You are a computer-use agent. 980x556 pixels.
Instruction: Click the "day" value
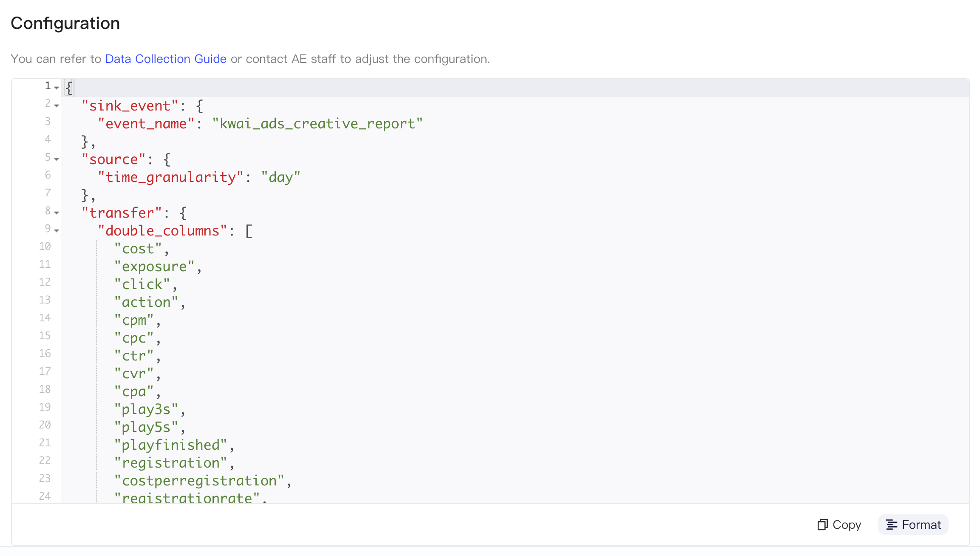(x=281, y=177)
